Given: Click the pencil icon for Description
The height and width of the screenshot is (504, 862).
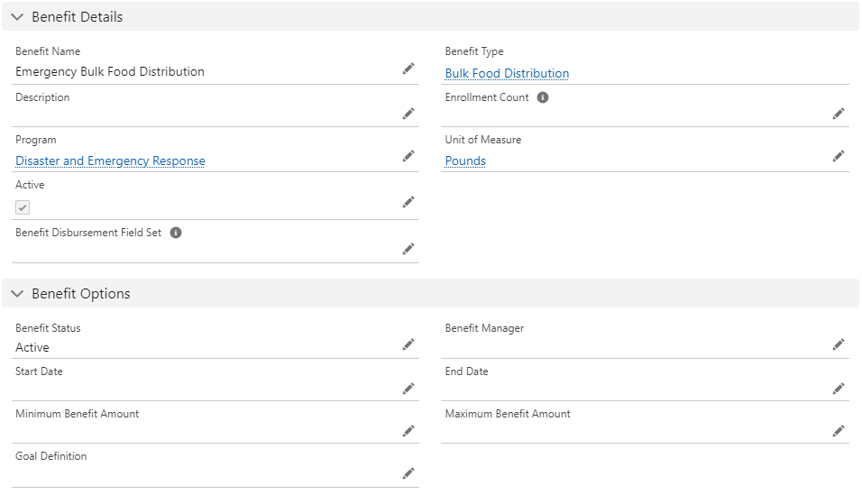Looking at the screenshot, I should point(408,114).
